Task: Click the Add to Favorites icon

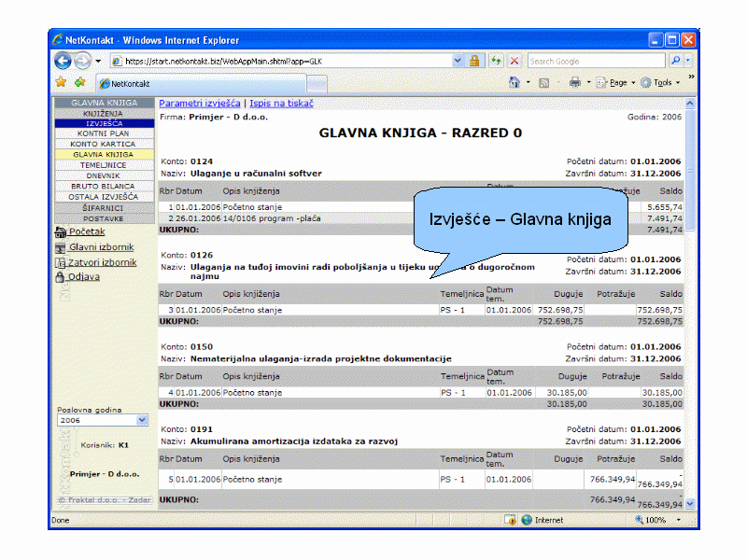Action: click(80, 82)
